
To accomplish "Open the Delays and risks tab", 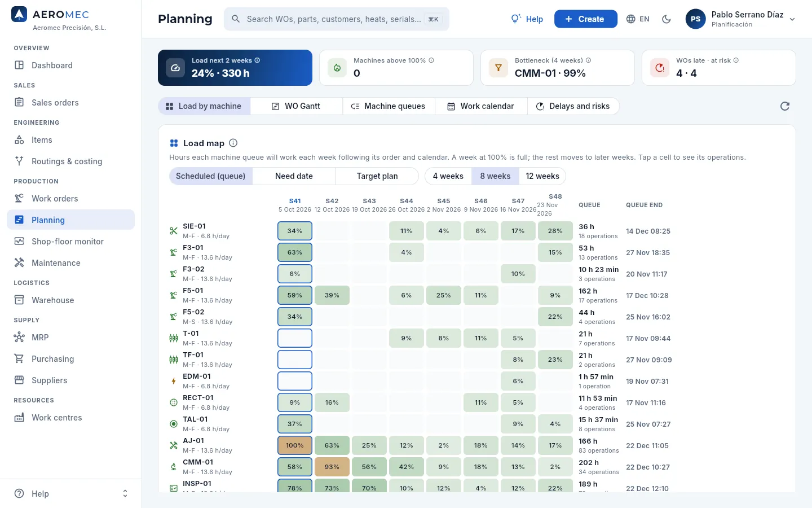I will coord(573,106).
